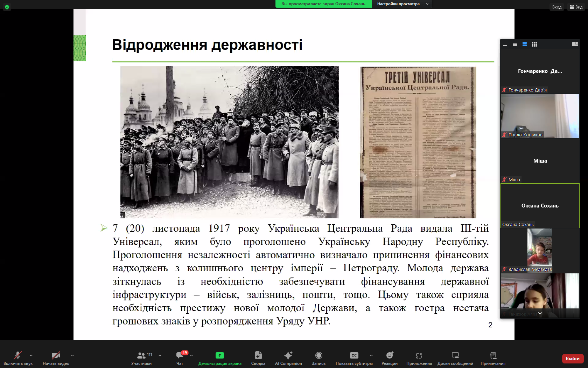Open the Реакции reactions menu

tap(389, 357)
